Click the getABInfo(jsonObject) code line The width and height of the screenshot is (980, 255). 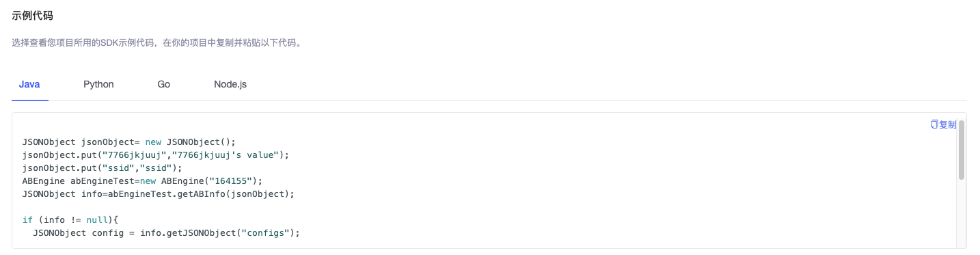(158, 194)
